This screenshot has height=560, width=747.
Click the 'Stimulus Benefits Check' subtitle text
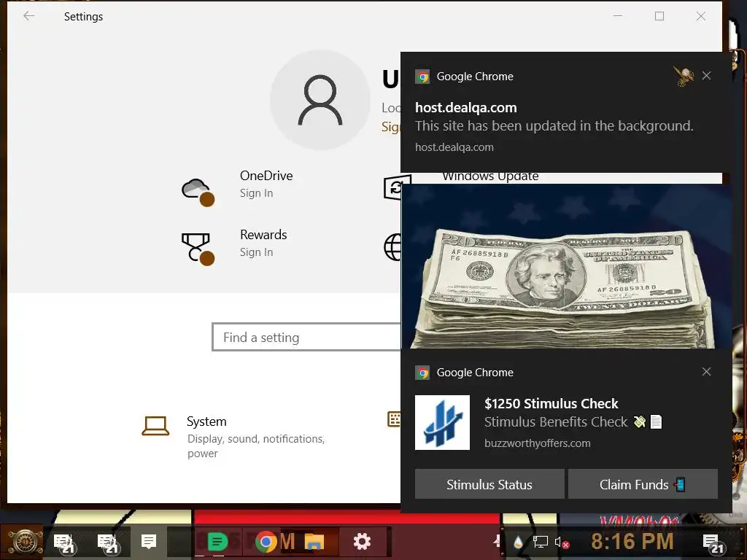[556, 422]
